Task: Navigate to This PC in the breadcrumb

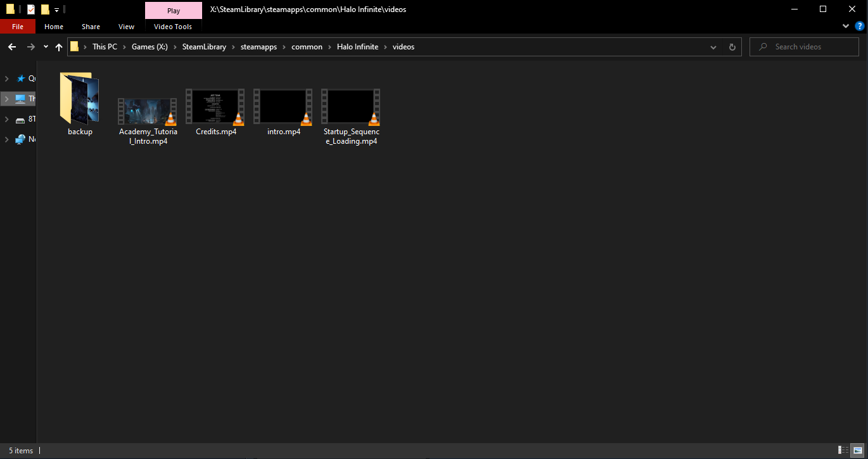Action: click(x=105, y=47)
